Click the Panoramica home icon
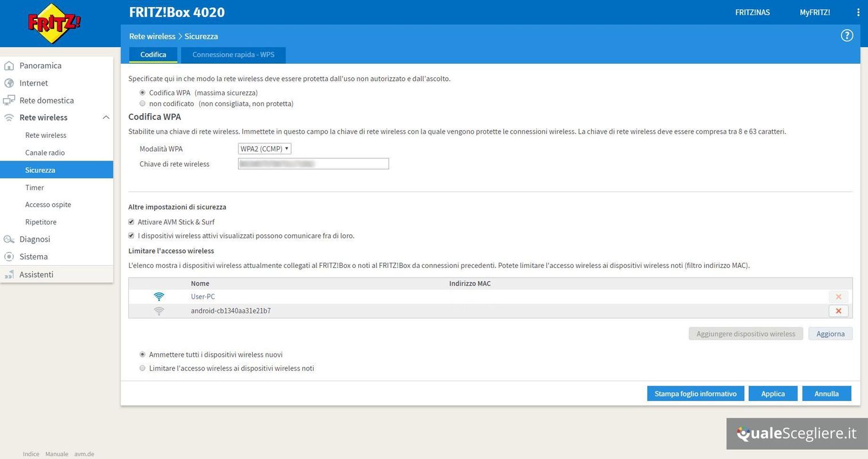 9,65
